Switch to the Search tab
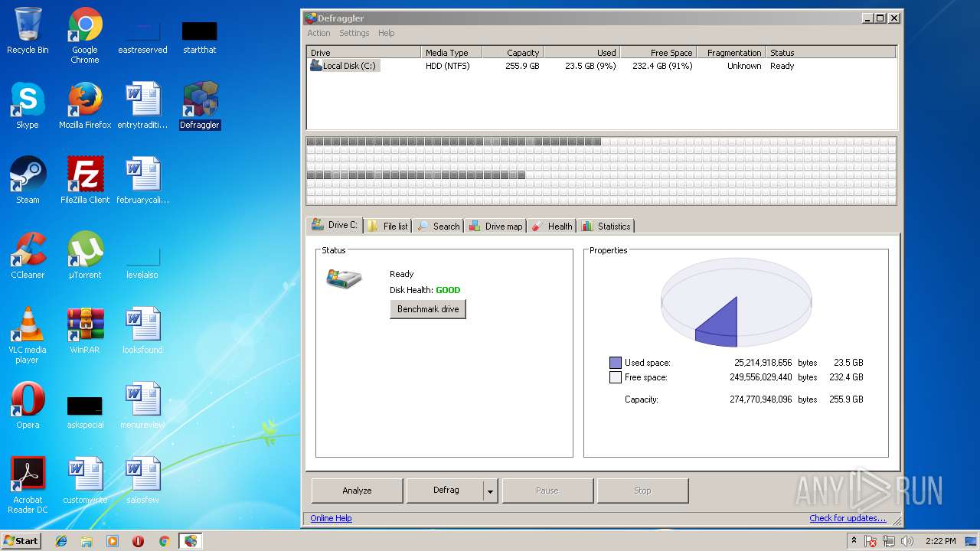The width and height of the screenshot is (980, 551). (x=439, y=226)
